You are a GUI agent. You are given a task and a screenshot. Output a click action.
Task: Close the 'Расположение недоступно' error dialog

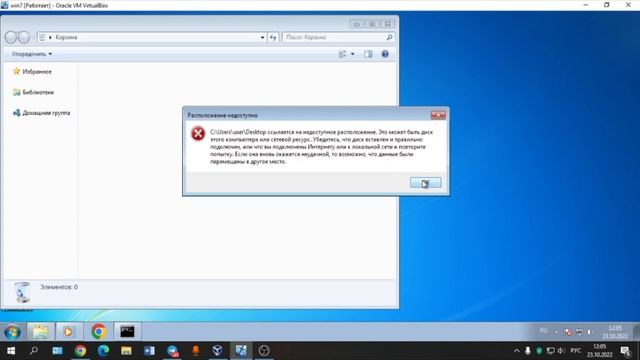(438, 116)
